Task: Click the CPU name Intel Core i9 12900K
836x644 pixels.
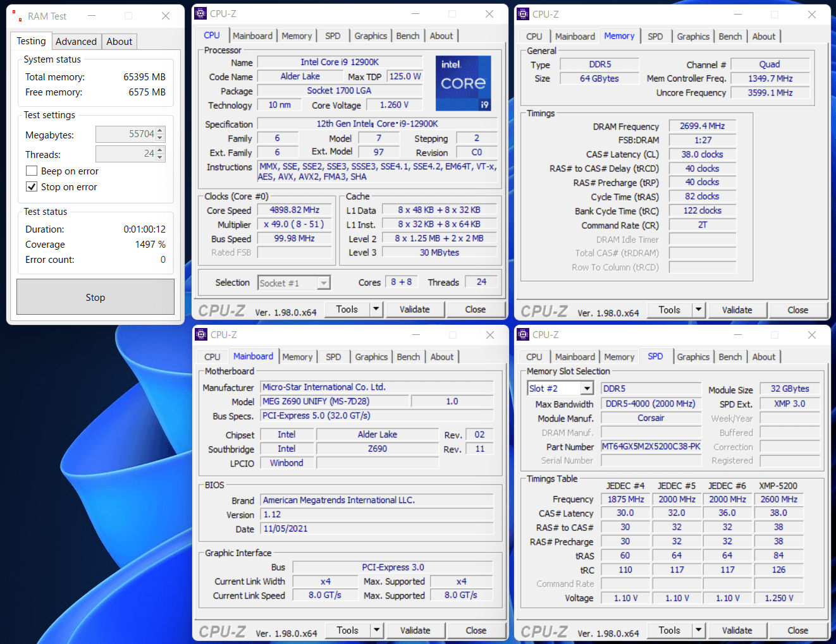Action: point(340,62)
